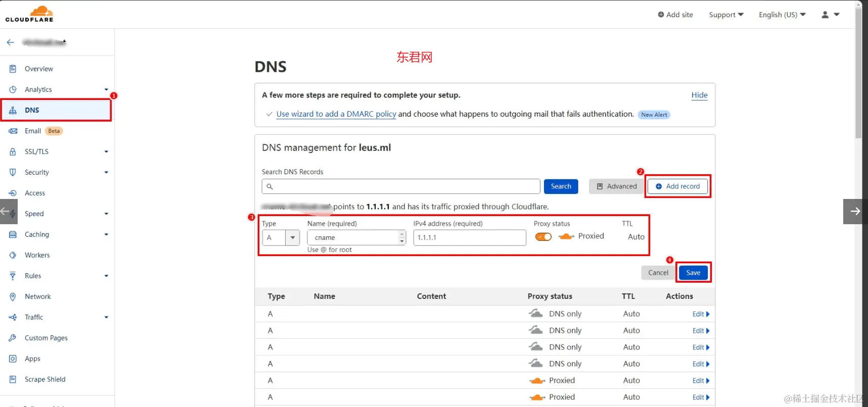Click the Caching storage icon
This screenshot has height=407, width=868.
click(13, 234)
